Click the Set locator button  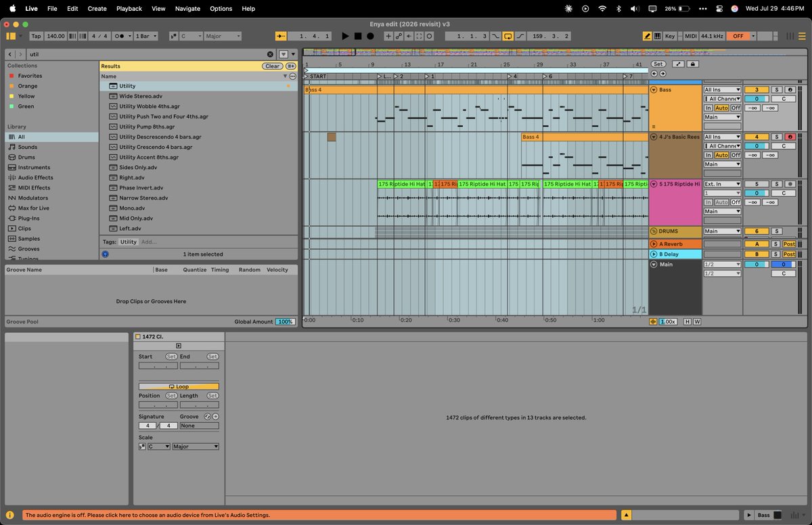pos(658,64)
